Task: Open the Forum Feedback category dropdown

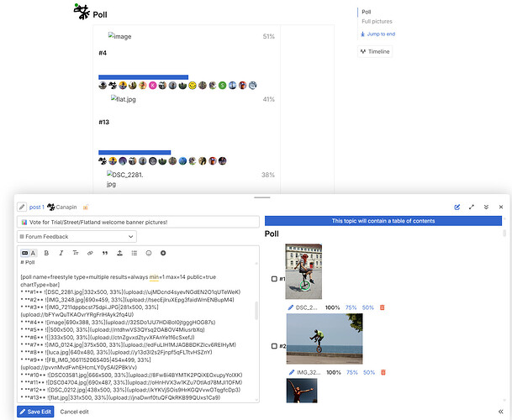Action: pos(77,237)
